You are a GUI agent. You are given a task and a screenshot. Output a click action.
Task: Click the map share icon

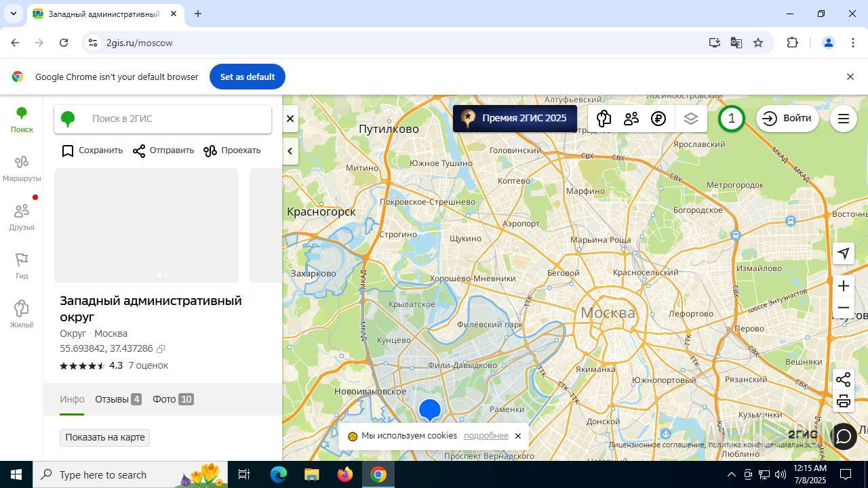pos(844,380)
